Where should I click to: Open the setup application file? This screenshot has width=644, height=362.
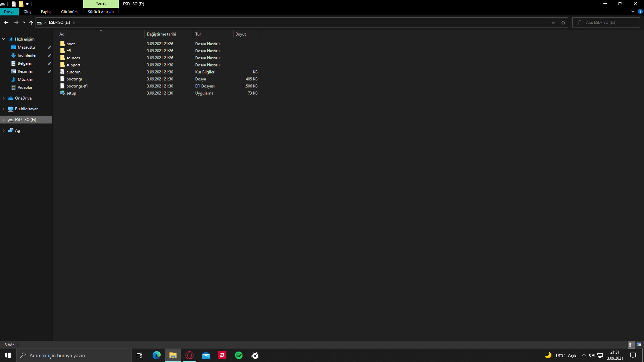pos(71,93)
